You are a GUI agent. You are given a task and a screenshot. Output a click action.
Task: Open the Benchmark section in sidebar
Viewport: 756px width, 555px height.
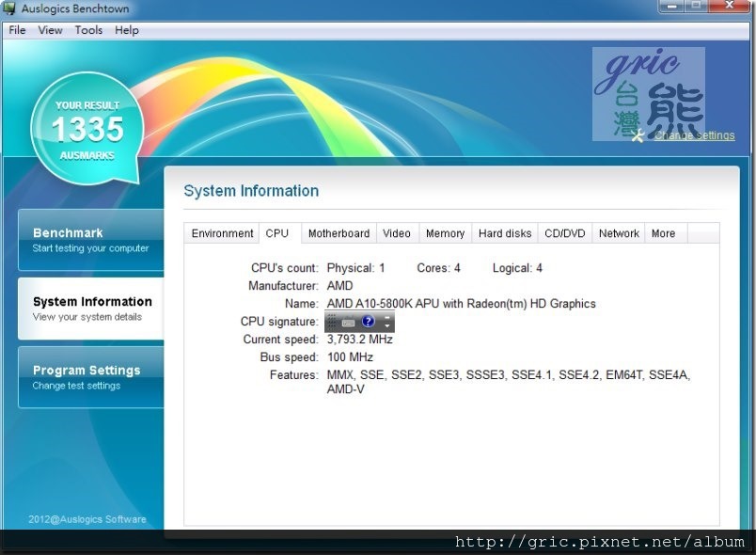90,240
